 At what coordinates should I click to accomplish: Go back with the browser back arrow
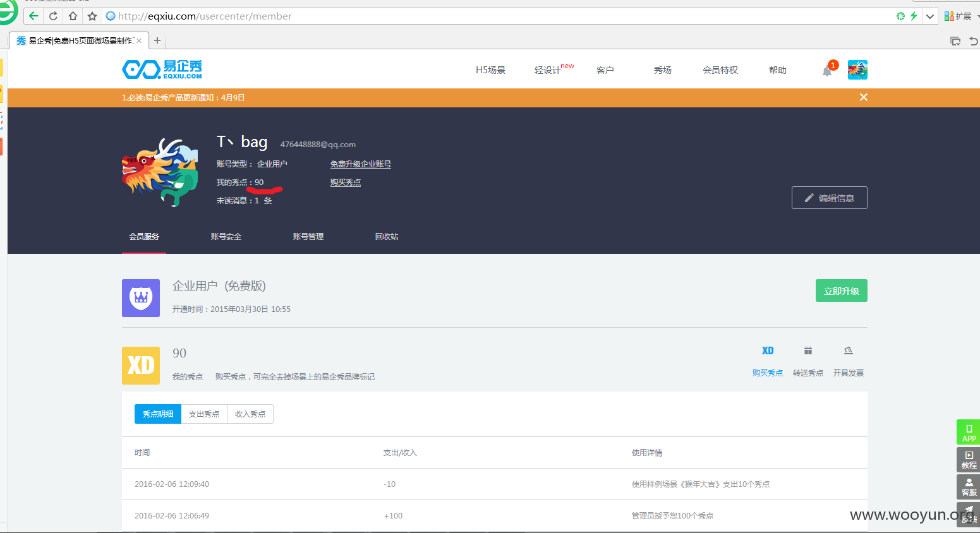[x=33, y=16]
